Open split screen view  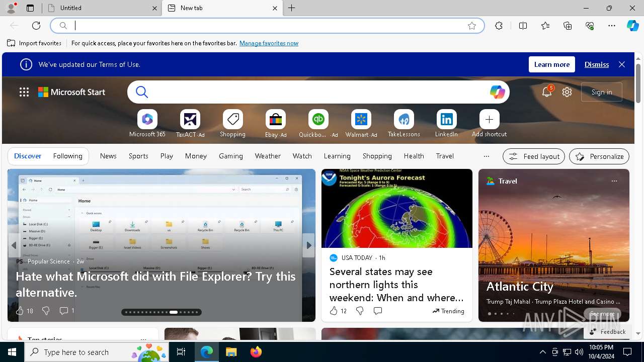pos(523,26)
